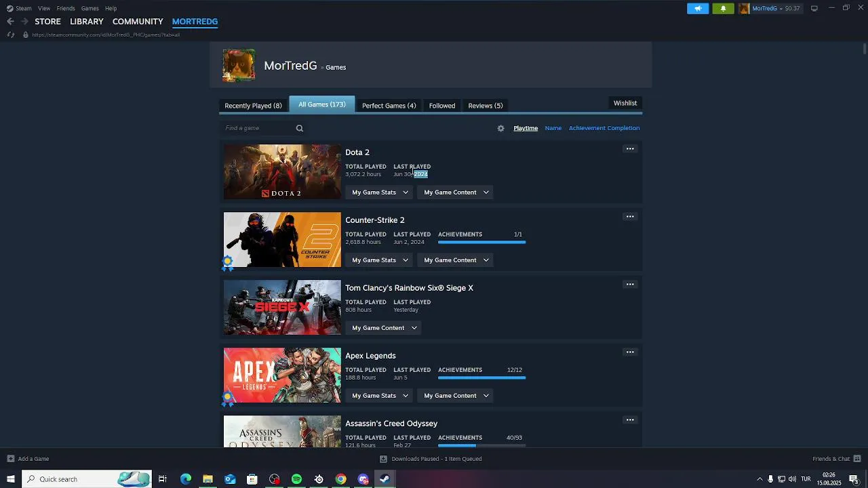
Task: Open the Wishlist button
Action: 625,103
